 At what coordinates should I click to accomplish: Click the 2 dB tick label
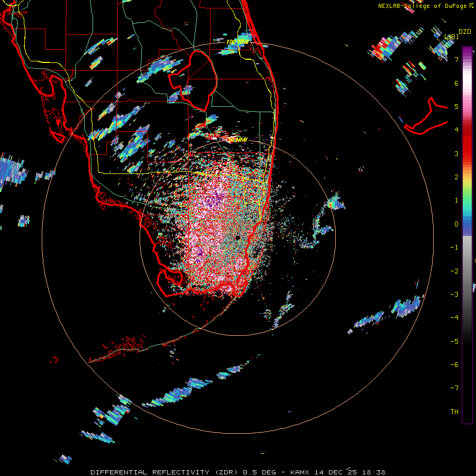[456, 177]
